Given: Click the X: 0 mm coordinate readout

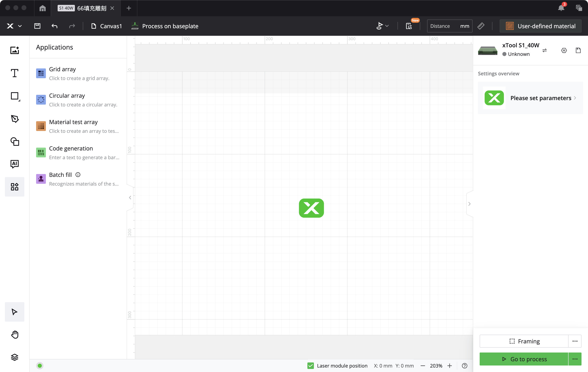Looking at the screenshot, I should (383, 366).
